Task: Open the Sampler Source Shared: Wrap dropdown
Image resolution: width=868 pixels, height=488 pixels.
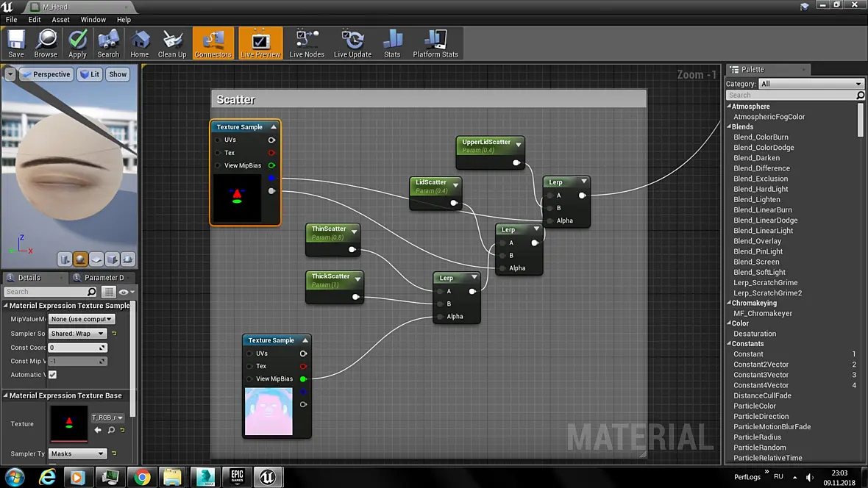Action: pyautogui.click(x=77, y=333)
